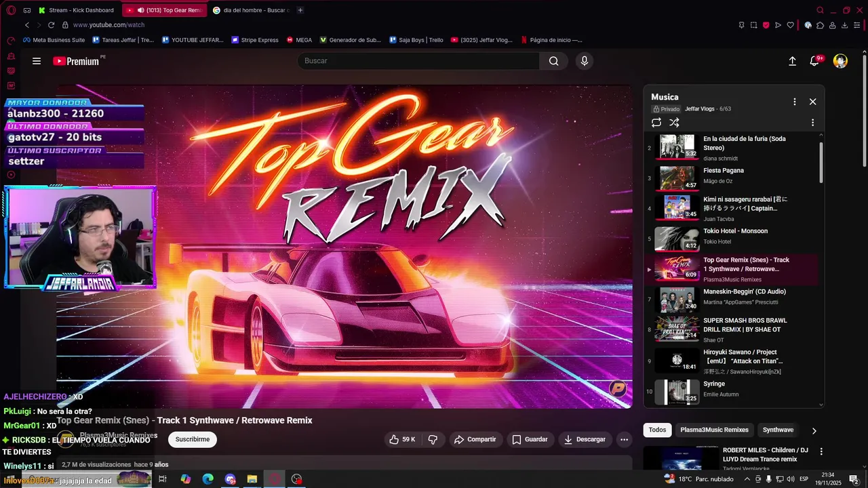Viewport: 868px width, 488px height.
Task: Open browser tab search magnifier
Action: (x=820, y=10)
